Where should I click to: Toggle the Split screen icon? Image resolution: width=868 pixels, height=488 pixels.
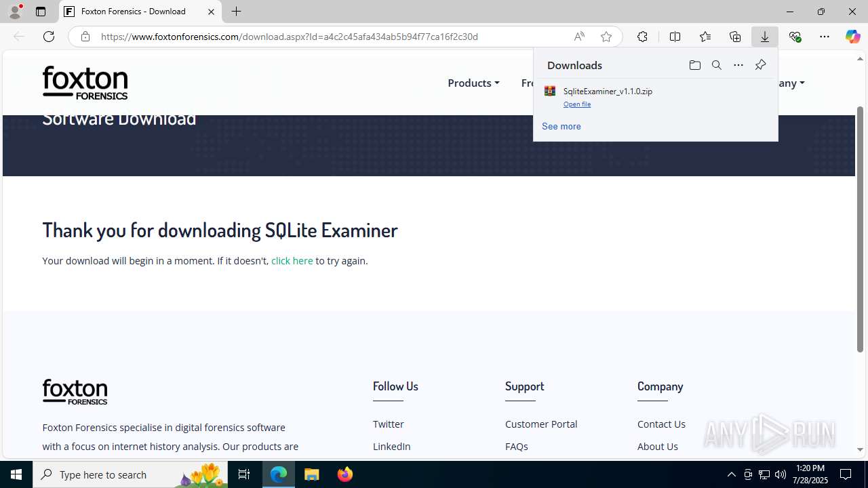click(x=675, y=37)
